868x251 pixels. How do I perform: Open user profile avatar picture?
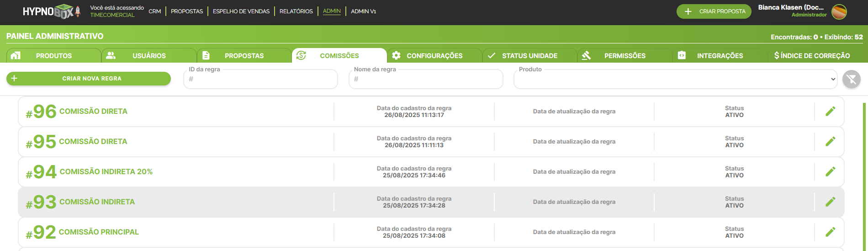coord(839,11)
